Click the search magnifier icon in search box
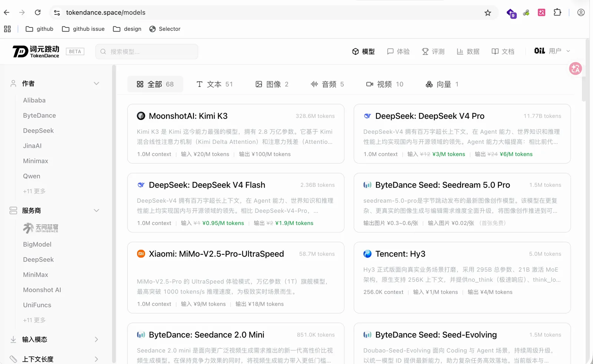The height and width of the screenshot is (364, 593). coord(103,52)
